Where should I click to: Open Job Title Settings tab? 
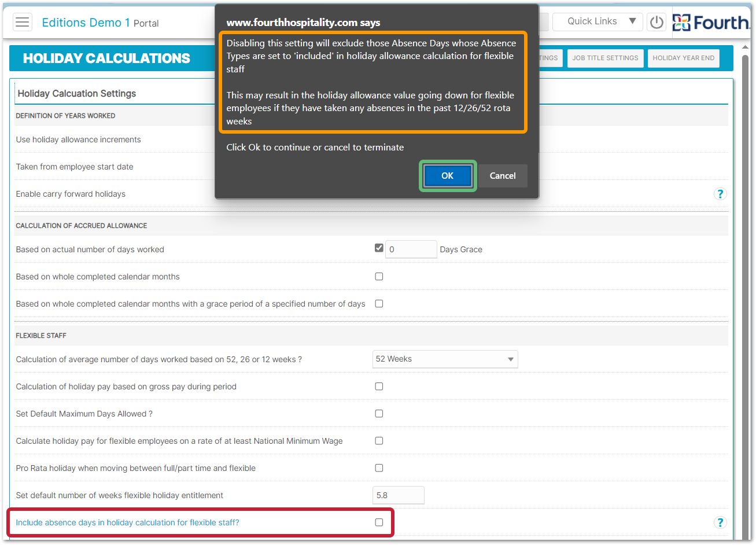coord(605,58)
